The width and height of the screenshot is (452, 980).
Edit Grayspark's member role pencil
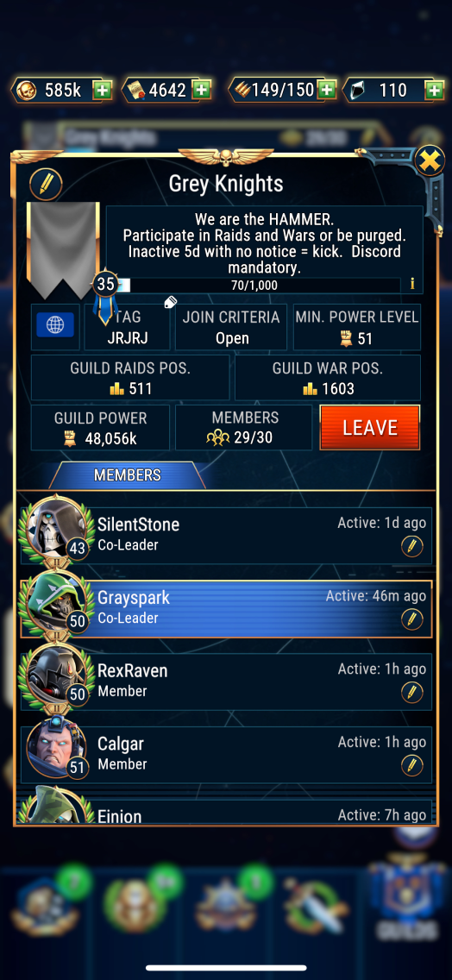411,619
